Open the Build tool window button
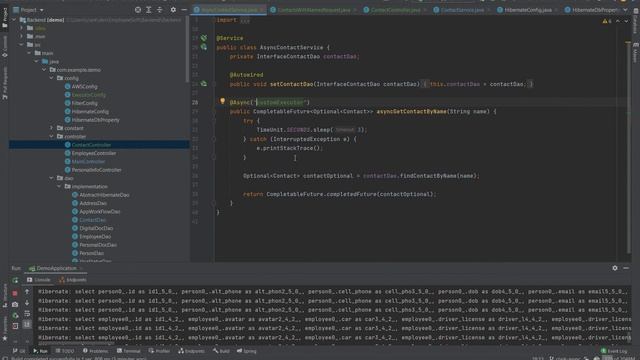This screenshot has height=360, width=640. coord(221,351)
